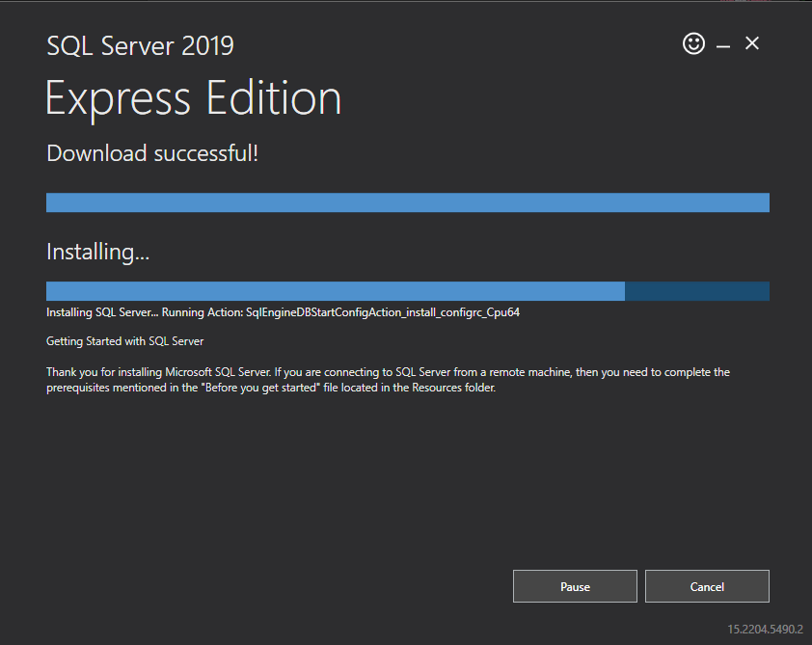
Task: Click the remote machine prerequisites paragraph
Action: (386, 379)
